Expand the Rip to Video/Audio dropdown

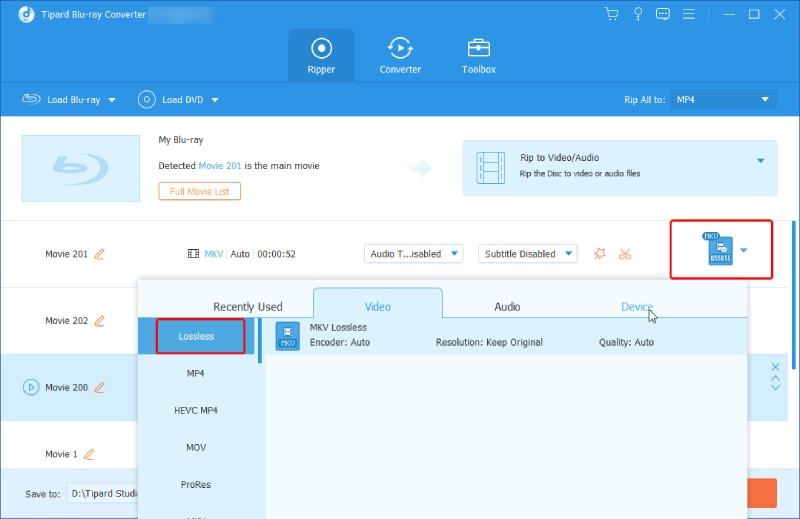tap(760, 161)
